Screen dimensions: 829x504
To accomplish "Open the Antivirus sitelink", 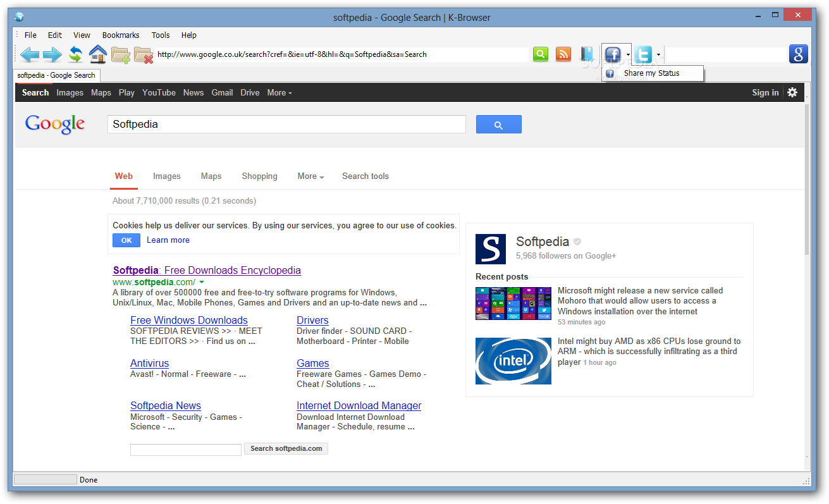I will 149,364.
